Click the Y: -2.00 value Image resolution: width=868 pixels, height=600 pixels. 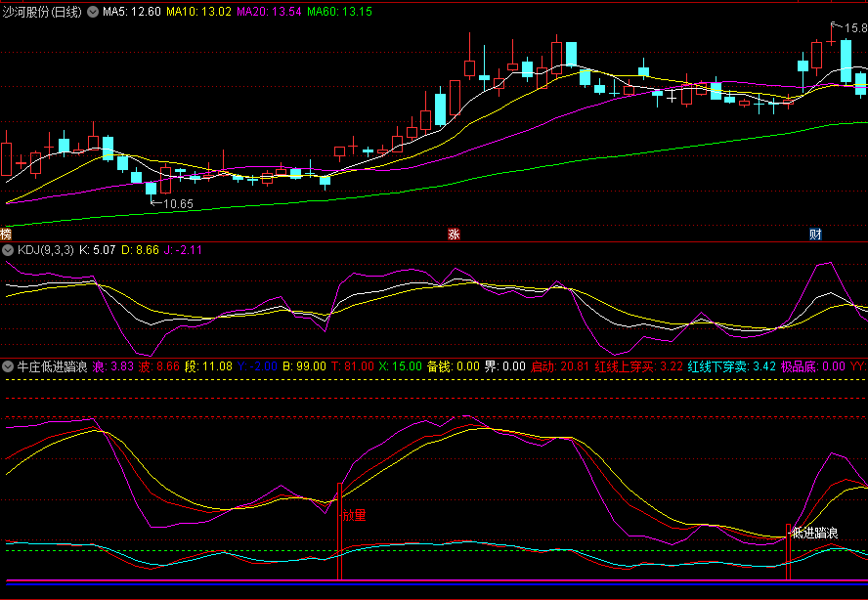[257, 366]
